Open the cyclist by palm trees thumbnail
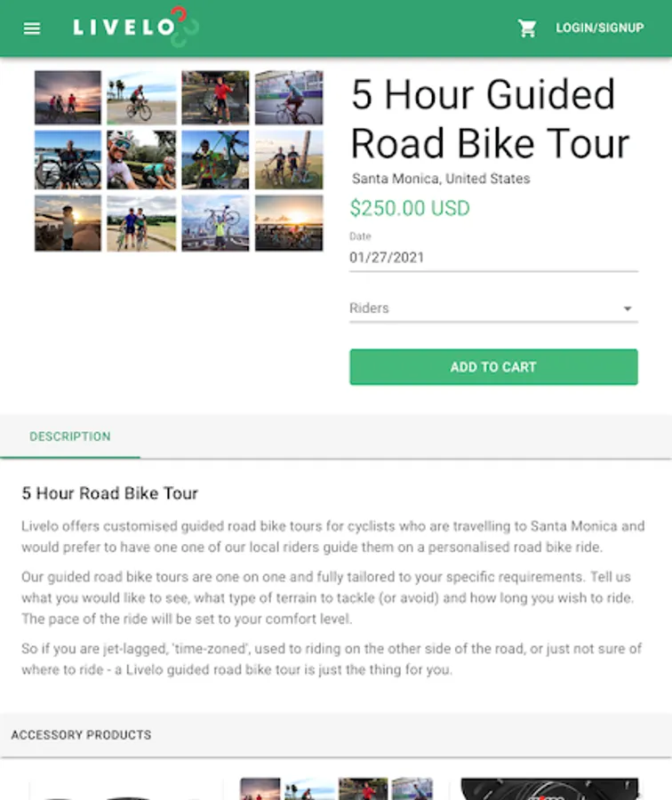The width and height of the screenshot is (672, 800). [x=141, y=98]
